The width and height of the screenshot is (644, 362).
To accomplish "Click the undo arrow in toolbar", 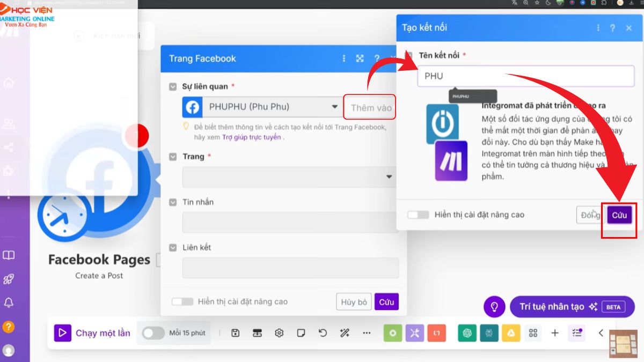I will [x=323, y=333].
